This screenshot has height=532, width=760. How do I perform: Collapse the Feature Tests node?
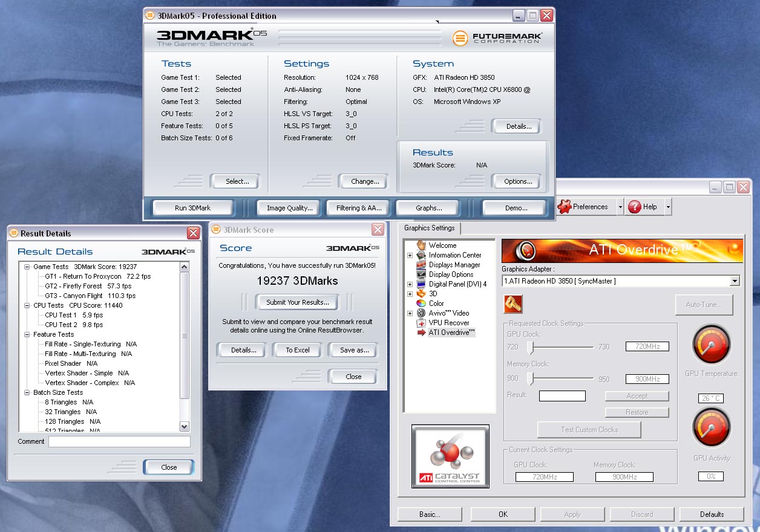coord(27,334)
